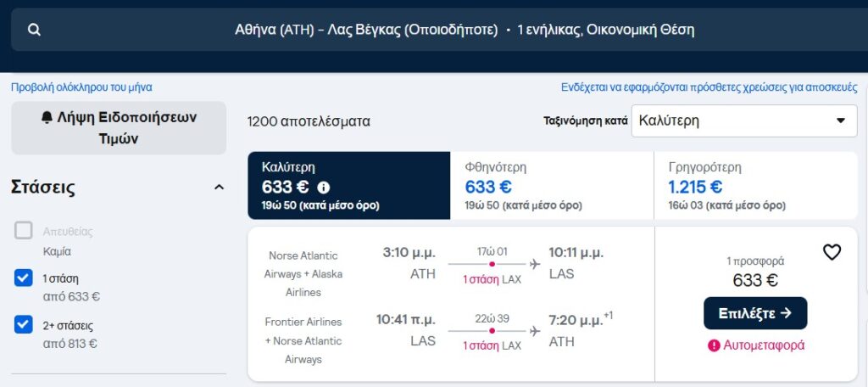Image resolution: width=868 pixels, height=387 pixels.
Task: Uncheck the 2+ στάσεις checkbox
Action: click(x=23, y=325)
